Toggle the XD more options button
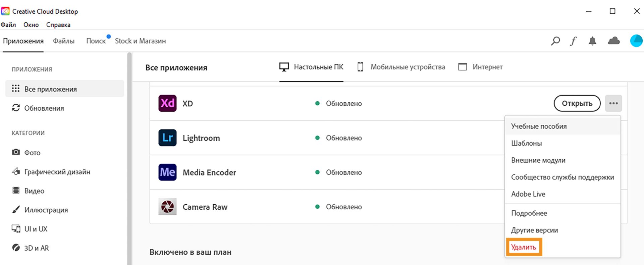Viewport: 644px width, 265px height. pos(613,103)
